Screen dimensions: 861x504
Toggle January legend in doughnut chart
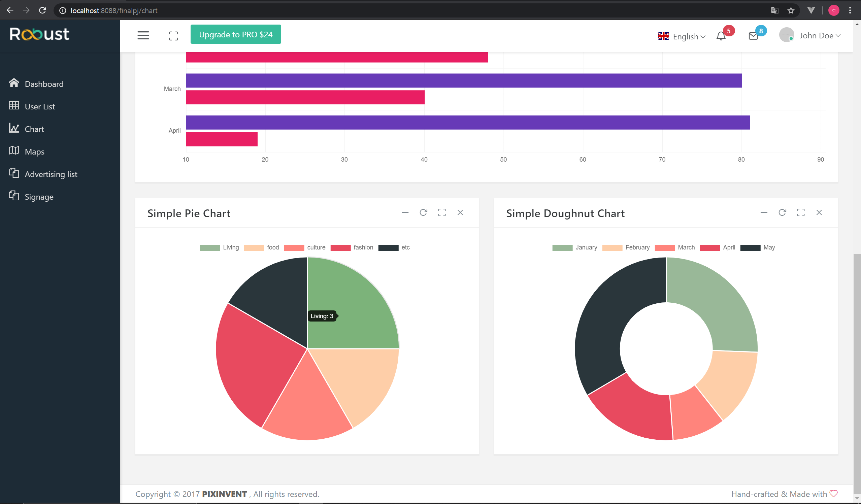click(575, 247)
